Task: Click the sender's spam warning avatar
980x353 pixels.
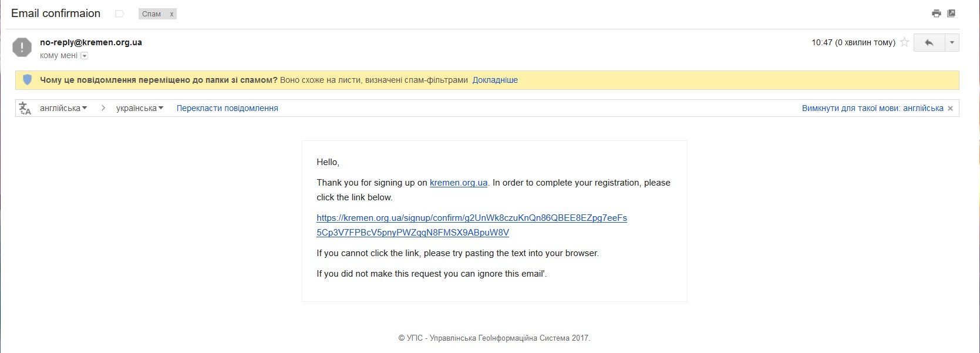Action: 22,47
